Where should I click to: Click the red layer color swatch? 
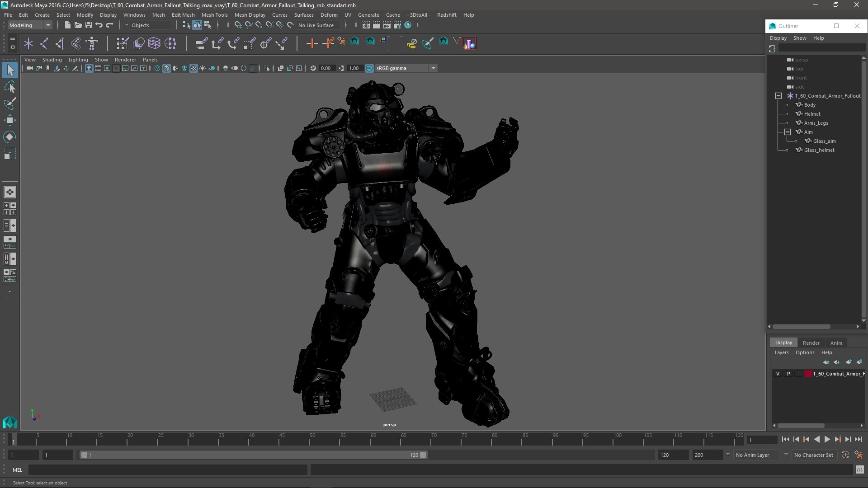pos(808,374)
